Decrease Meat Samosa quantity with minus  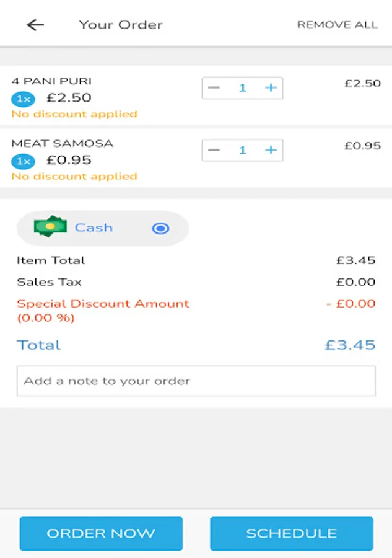(214, 150)
